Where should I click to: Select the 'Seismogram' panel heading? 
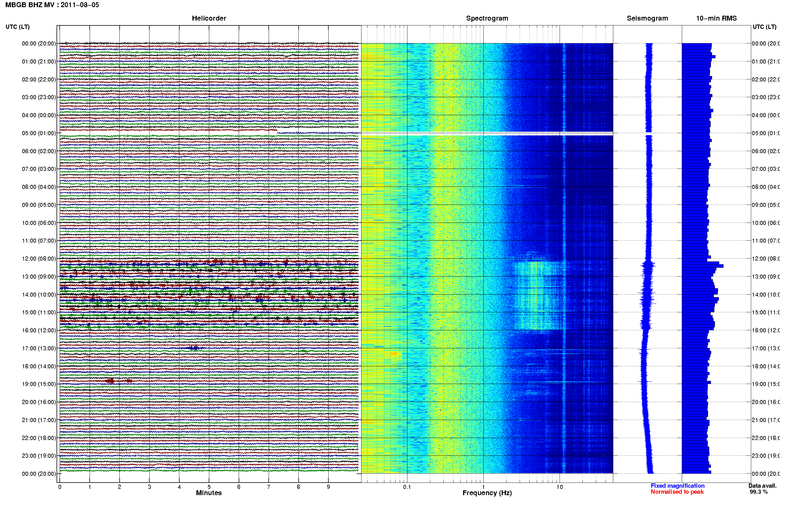pos(647,19)
